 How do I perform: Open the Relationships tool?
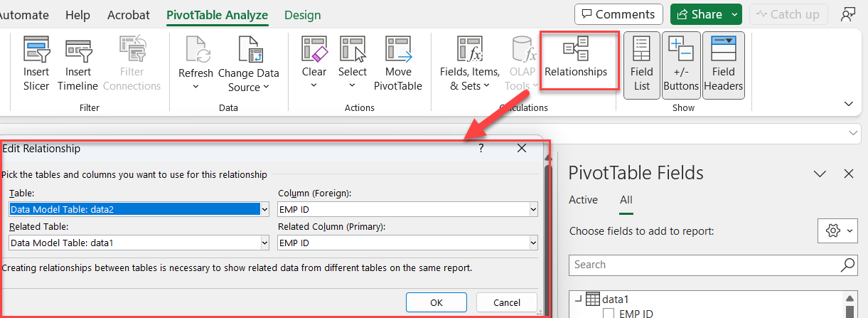(x=576, y=59)
